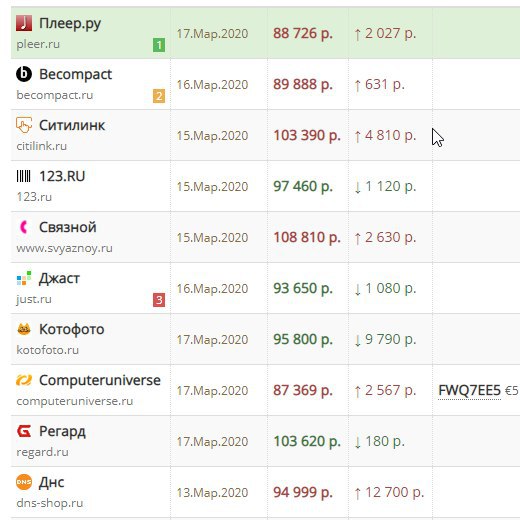Open the Котофото store name link

(72, 330)
